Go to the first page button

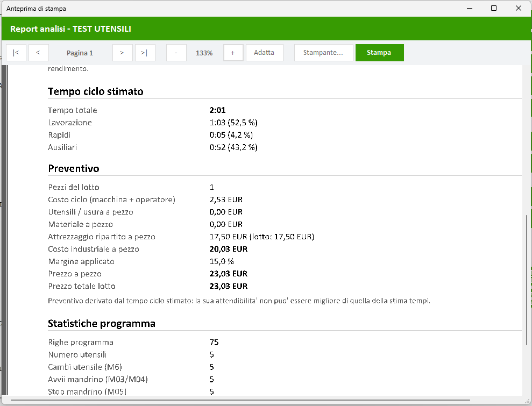point(16,53)
